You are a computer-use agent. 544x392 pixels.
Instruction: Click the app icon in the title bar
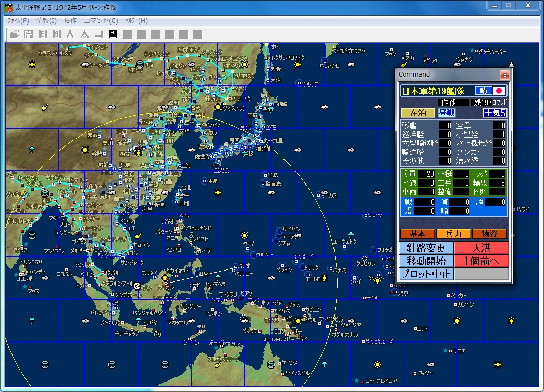pos(8,7)
